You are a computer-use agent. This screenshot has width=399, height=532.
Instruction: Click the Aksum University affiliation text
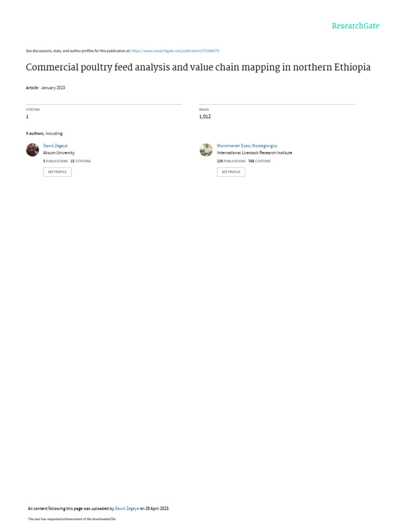click(x=59, y=153)
